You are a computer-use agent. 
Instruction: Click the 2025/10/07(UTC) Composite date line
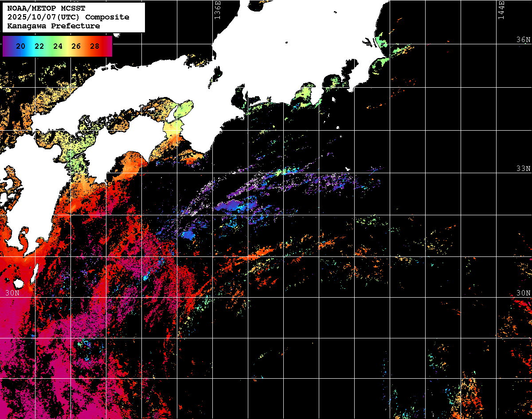(68, 17)
